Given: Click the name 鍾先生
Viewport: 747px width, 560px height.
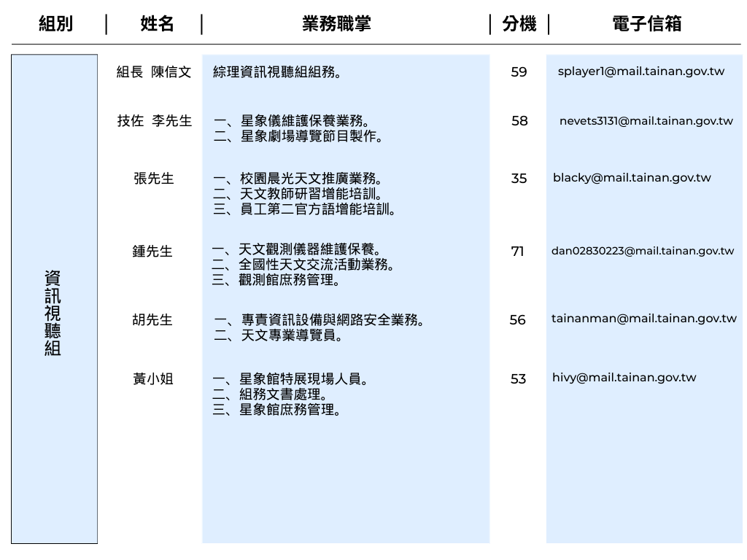Looking at the screenshot, I should click(152, 251).
